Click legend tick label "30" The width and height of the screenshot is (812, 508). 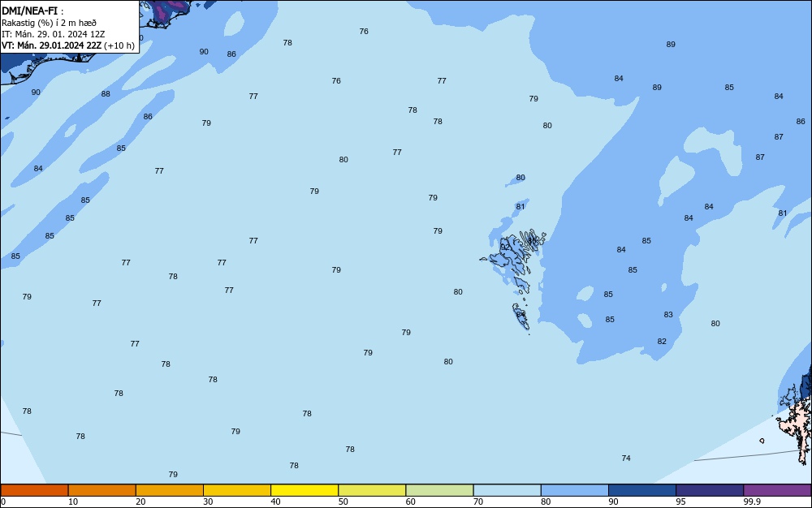pyautogui.click(x=208, y=502)
